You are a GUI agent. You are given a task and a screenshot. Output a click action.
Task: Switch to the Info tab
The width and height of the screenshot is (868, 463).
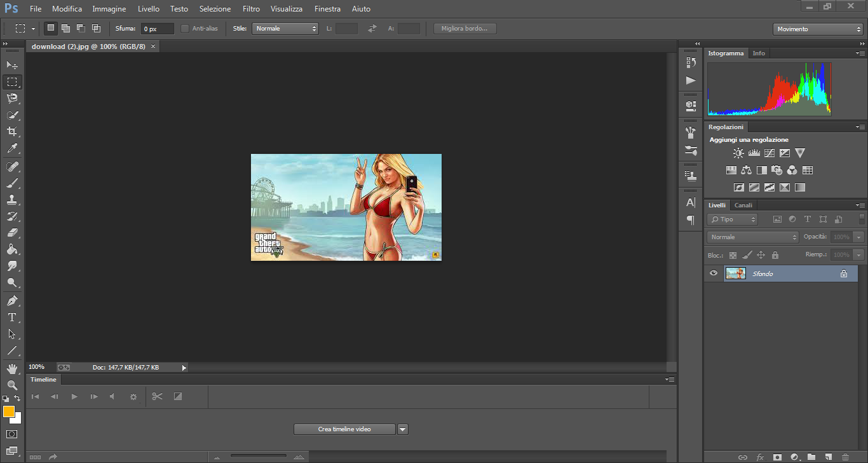coord(759,53)
